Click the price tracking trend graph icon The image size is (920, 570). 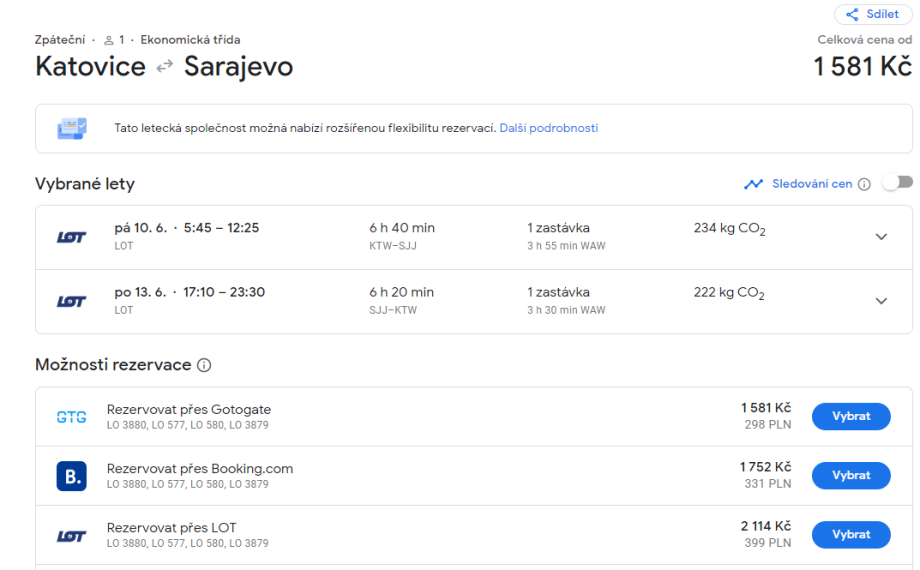pos(753,184)
